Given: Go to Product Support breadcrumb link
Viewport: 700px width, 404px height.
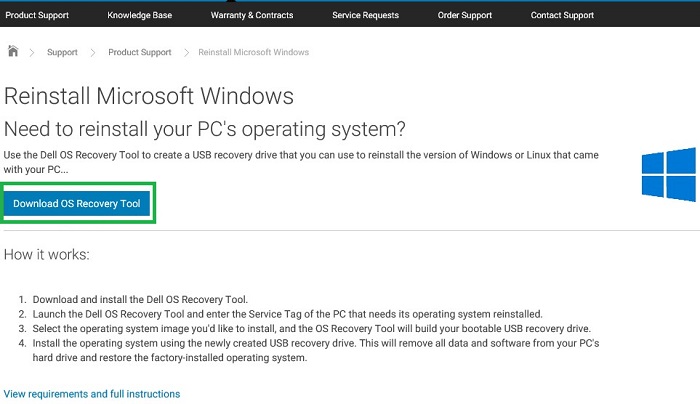Looking at the screenshot, I should 140,52.
